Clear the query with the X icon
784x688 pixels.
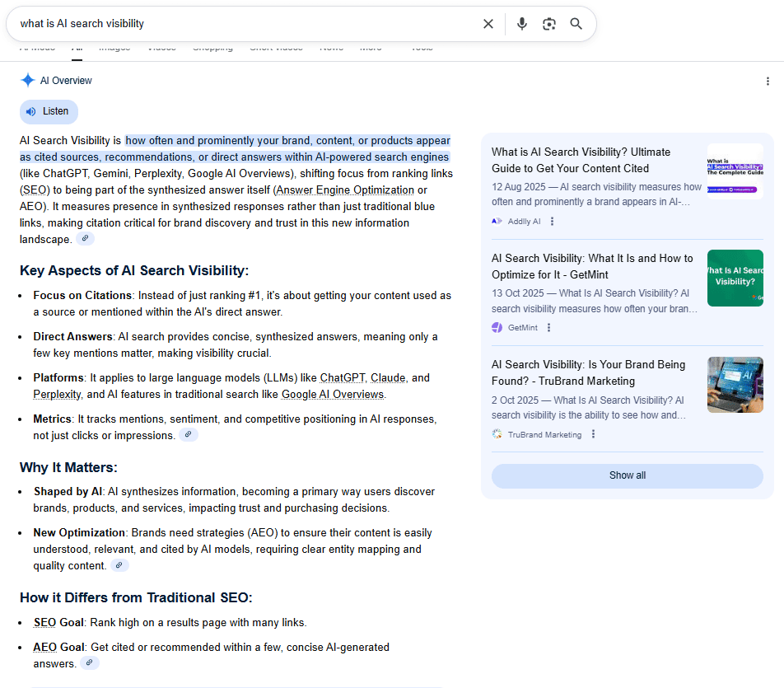pos(488,24)
